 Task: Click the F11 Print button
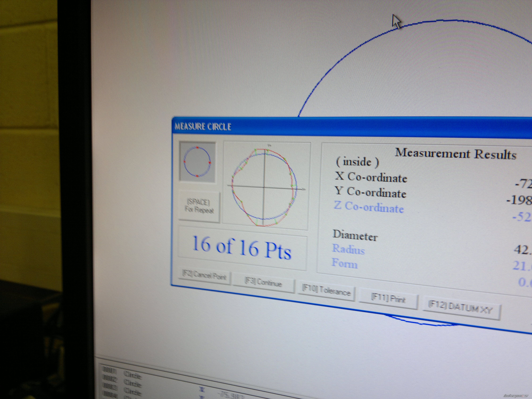click(x=388, y=299)
